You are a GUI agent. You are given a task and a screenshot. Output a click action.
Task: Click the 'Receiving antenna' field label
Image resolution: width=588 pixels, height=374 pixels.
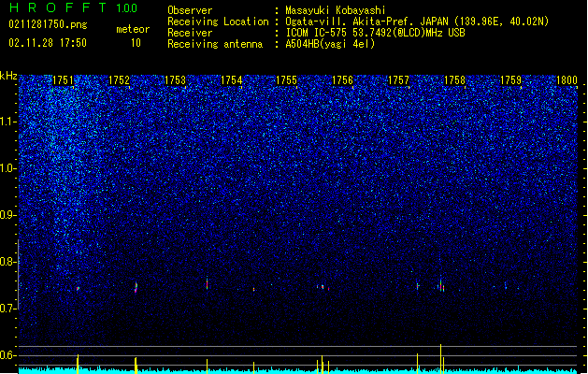point(215,44)
